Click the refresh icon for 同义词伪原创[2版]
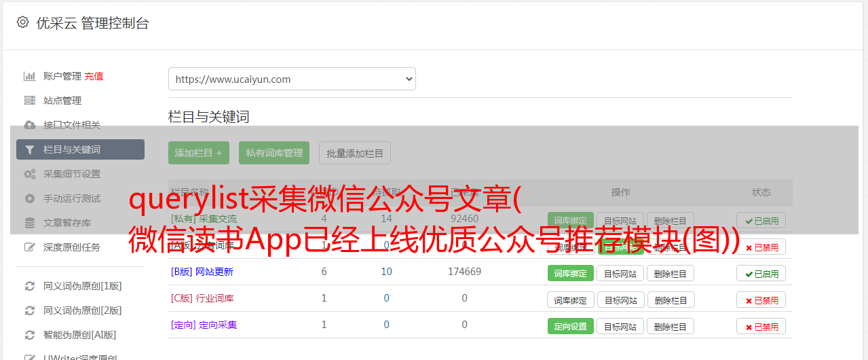This screenshot has height=360, width=868. tap(29, 310)
